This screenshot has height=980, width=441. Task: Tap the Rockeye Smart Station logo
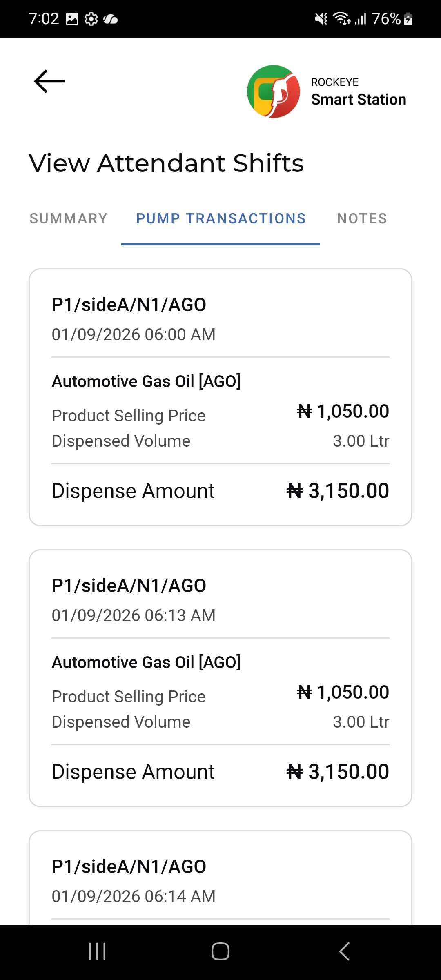(x=273, y=91)
